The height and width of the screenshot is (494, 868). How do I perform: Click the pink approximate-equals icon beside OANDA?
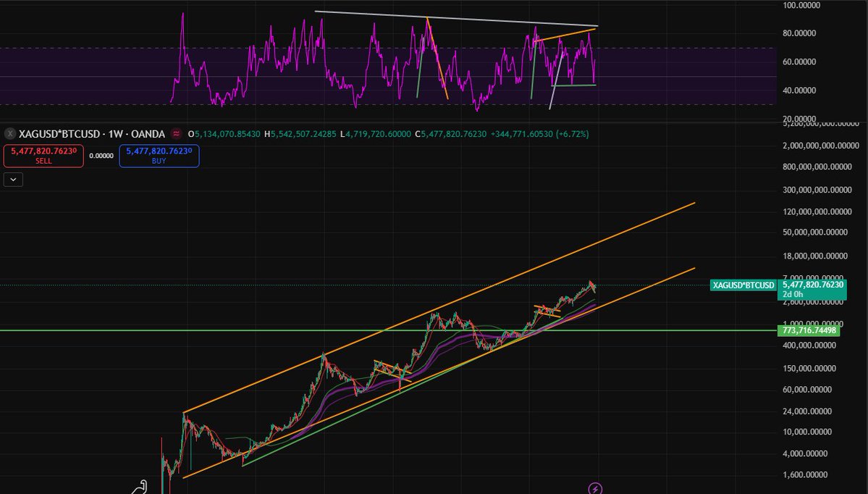(x=176, y=133)
